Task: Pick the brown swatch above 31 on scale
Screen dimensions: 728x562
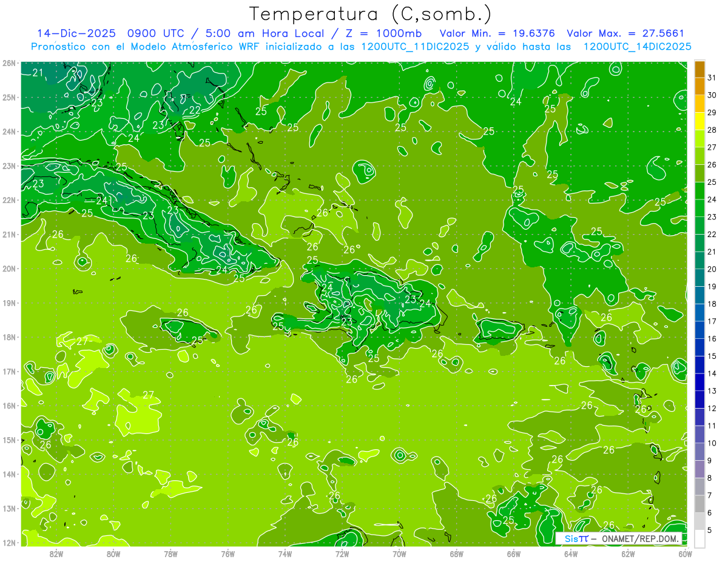Action: [699, 69]
